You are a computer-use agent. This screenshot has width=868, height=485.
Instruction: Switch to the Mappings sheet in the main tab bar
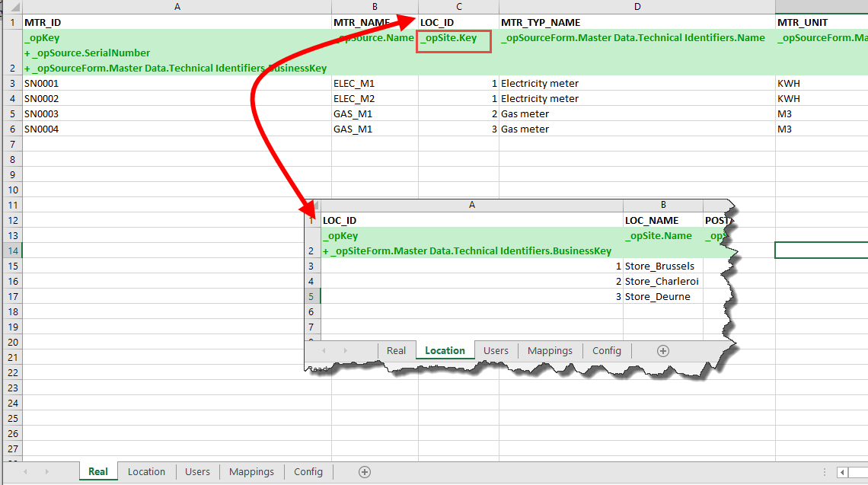pyautogui.click(x=251, y=472)
